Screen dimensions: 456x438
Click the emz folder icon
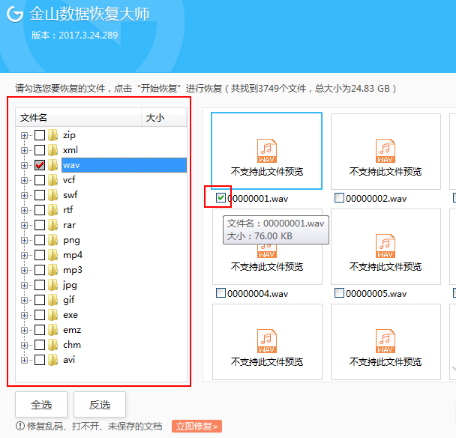coord(53,330)
